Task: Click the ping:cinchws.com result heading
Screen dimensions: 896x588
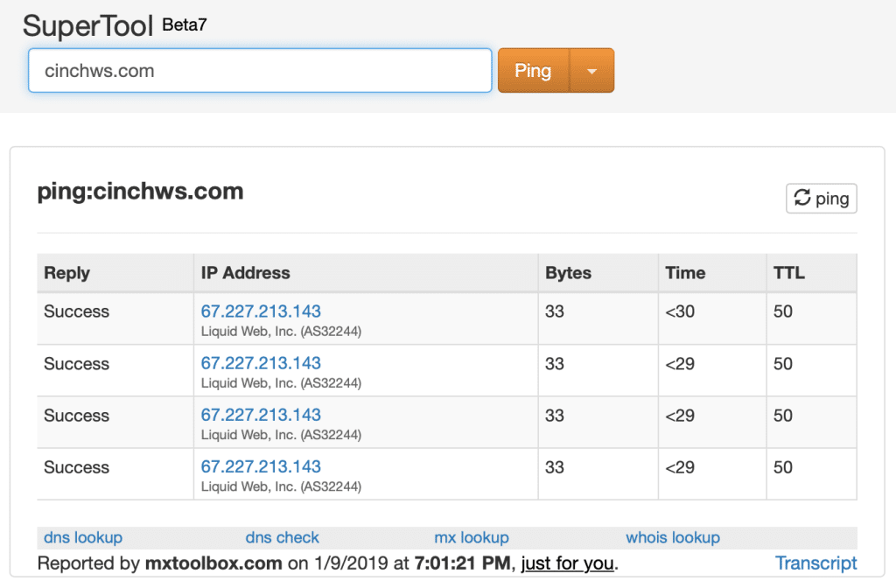Action: (x=140, y=192)
